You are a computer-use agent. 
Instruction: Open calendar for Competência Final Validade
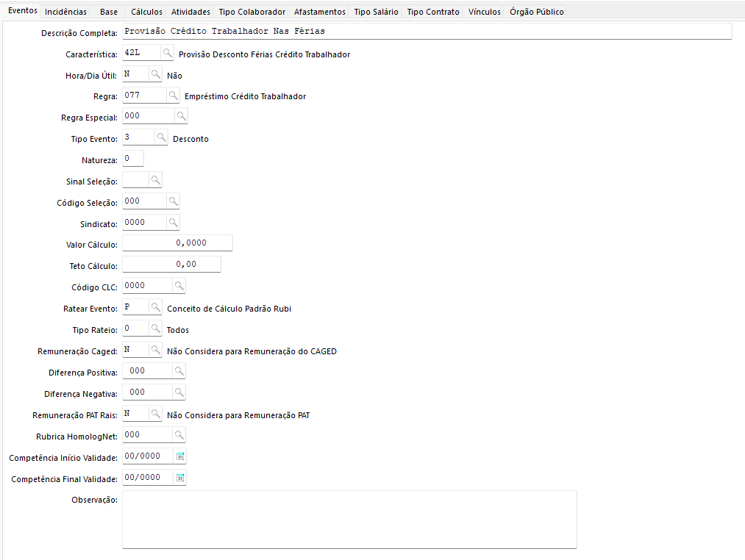(180, 478)
